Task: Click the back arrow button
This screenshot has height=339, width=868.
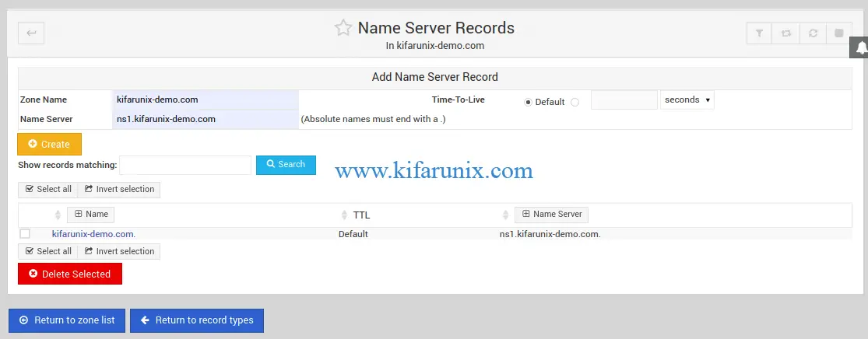Action: pos(31,33)
